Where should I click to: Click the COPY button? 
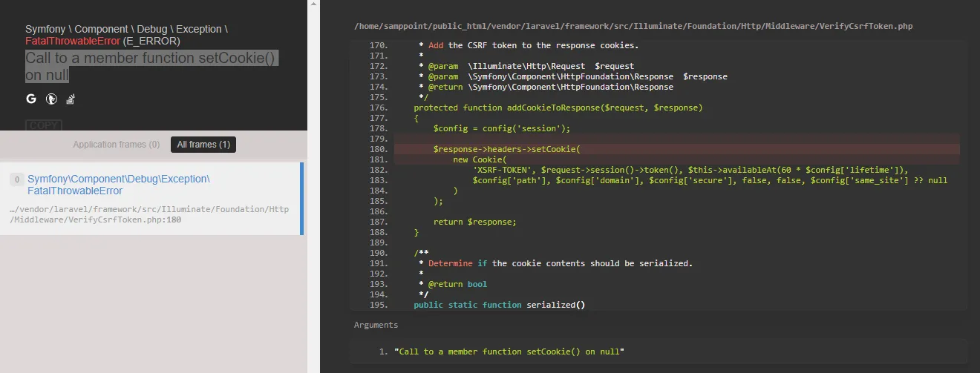[44, 126]
